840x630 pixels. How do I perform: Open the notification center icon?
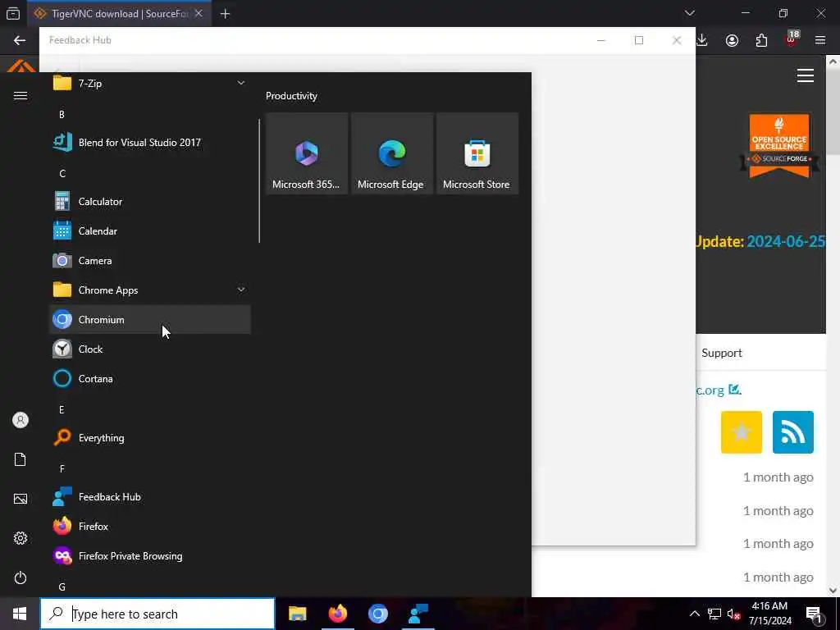(815, 614)
